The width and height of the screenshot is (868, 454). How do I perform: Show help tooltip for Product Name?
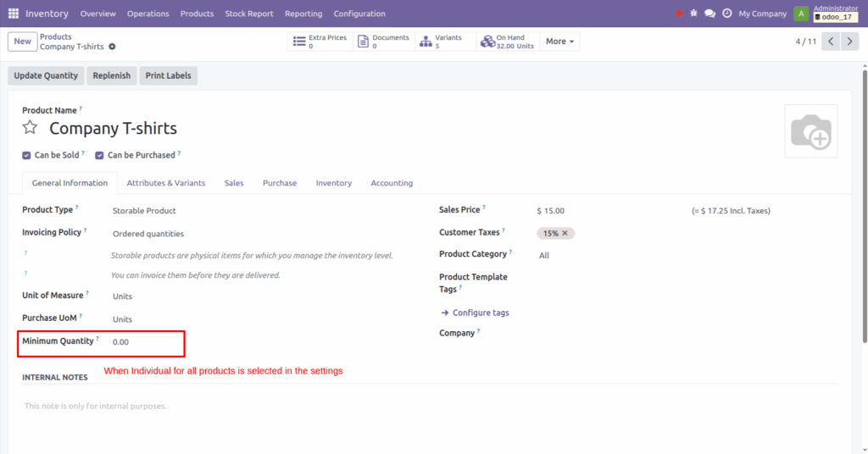click(x=81, y=108)
